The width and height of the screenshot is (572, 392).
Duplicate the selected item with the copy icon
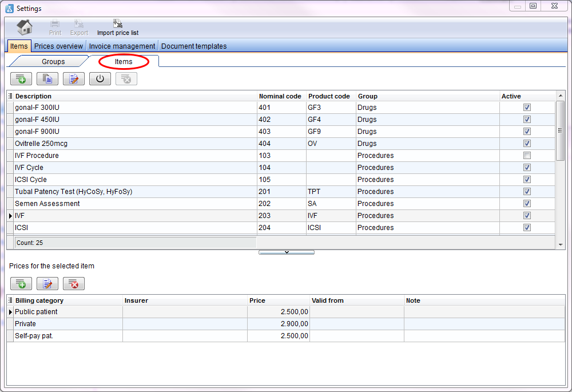click(x=47, y=79)
